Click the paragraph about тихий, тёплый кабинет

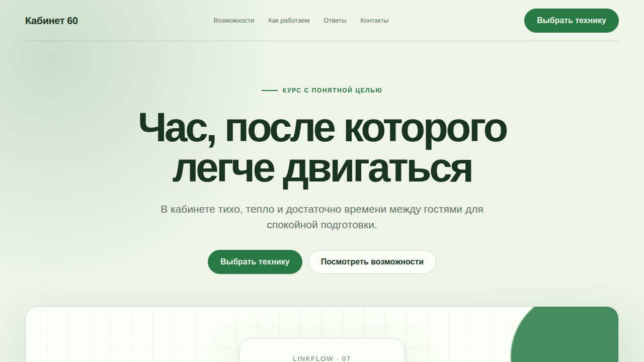[322, 217]
